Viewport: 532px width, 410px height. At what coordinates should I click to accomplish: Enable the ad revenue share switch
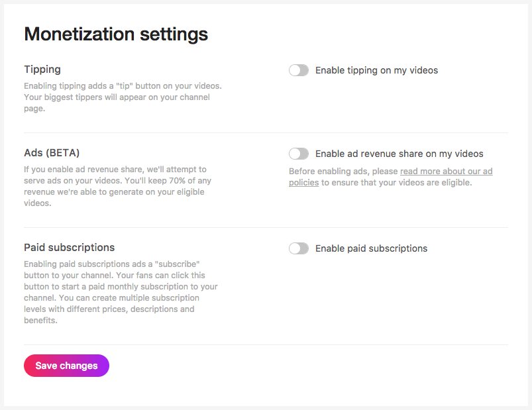(x=299, y=154)
